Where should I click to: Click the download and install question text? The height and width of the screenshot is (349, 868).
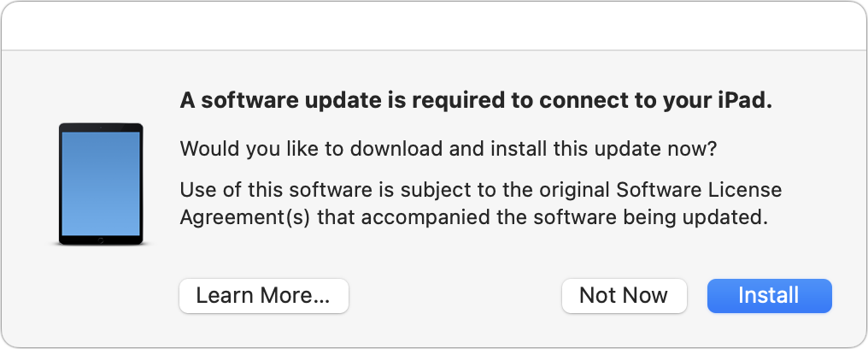(x=449, y=149)
